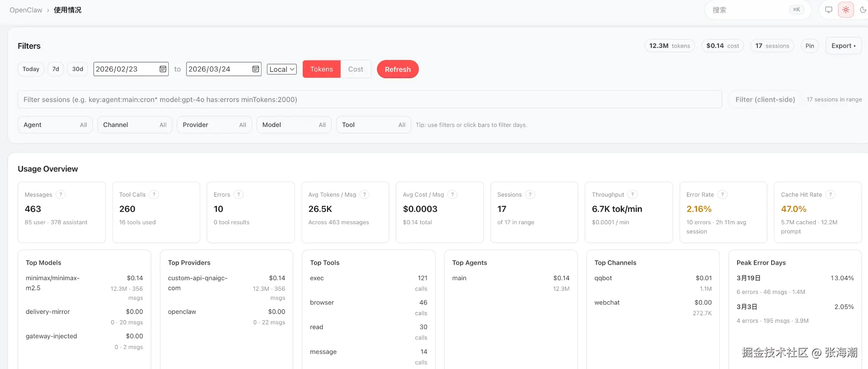
Task: Click OpenClaw in the breadcrumb
Action: click(x=26, y=10)
